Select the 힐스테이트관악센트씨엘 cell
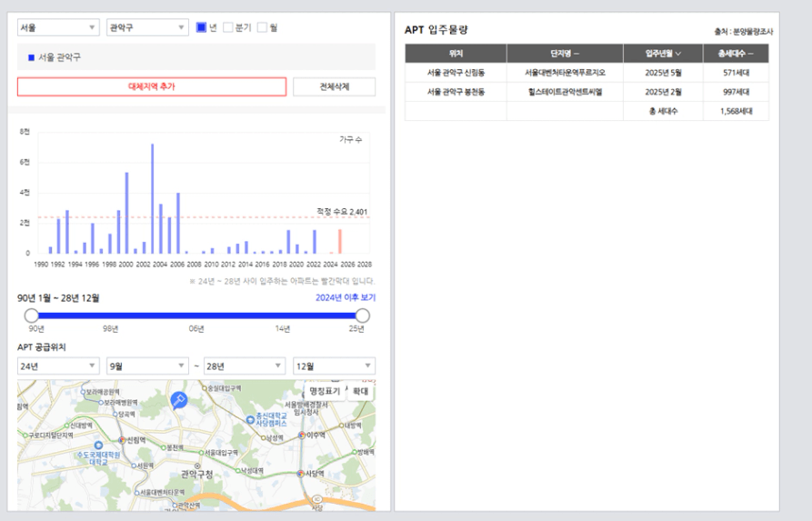Viewport: 812px width, 521px height. tap(565, 92)
